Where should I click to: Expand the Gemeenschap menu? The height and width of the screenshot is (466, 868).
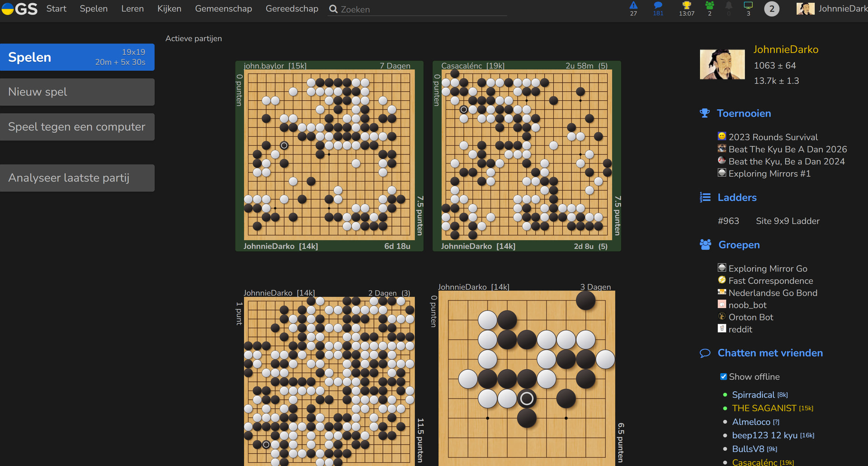pyautogui.click(x=223, y=9)
